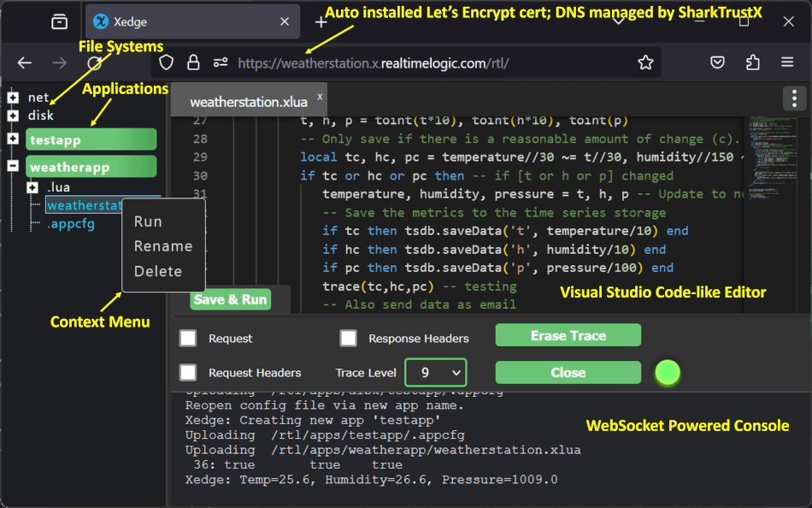This screenshot has height=508, width=812.
Task: Expand the disk file system node
Action: [x=13, y=115]
